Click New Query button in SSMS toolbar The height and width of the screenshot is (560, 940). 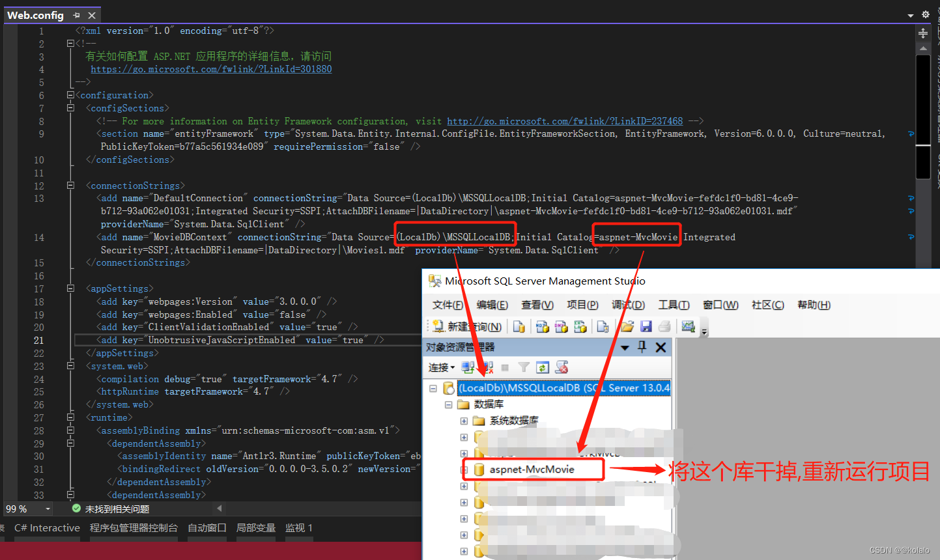pyautogui.click(x=466, y=326)
